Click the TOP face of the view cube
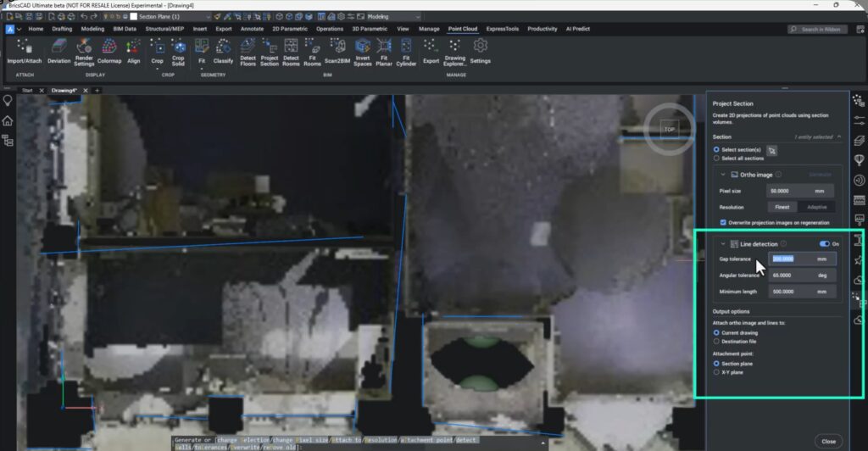This screenshot has width=868, height=451. coord(670,130)
